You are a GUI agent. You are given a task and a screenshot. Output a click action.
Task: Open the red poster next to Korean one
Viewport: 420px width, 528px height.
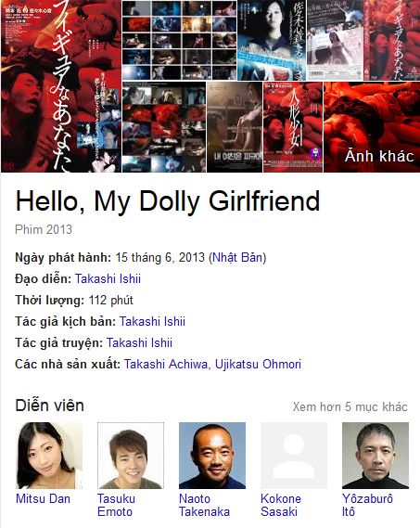pyautogui.click(x=293, y=127)
